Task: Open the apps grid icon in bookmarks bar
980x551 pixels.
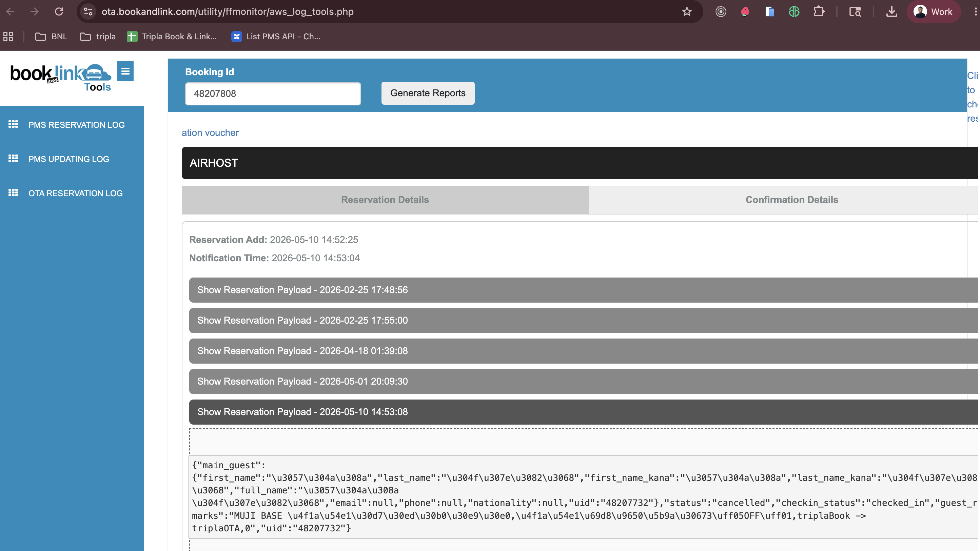Action: pos(8,37)
